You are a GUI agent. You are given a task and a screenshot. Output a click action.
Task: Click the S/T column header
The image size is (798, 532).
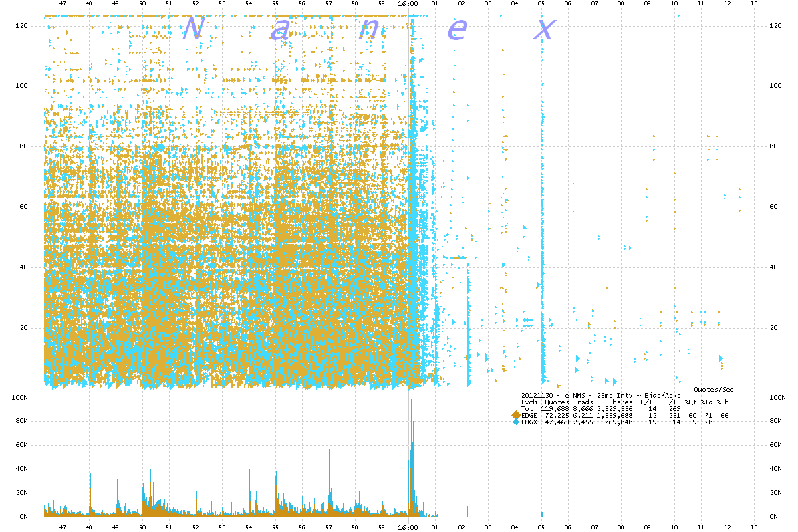(671, 402)
